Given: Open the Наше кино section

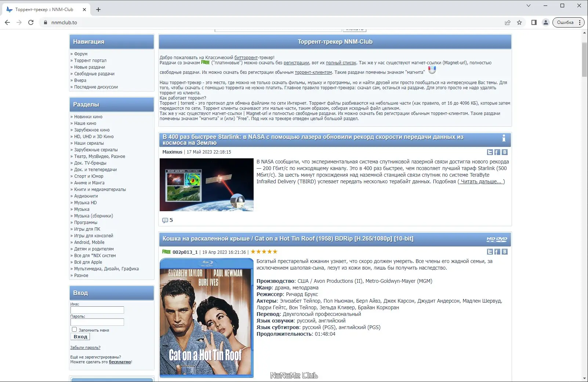Looking at the screenshot, I should click(x=85, y=123).
